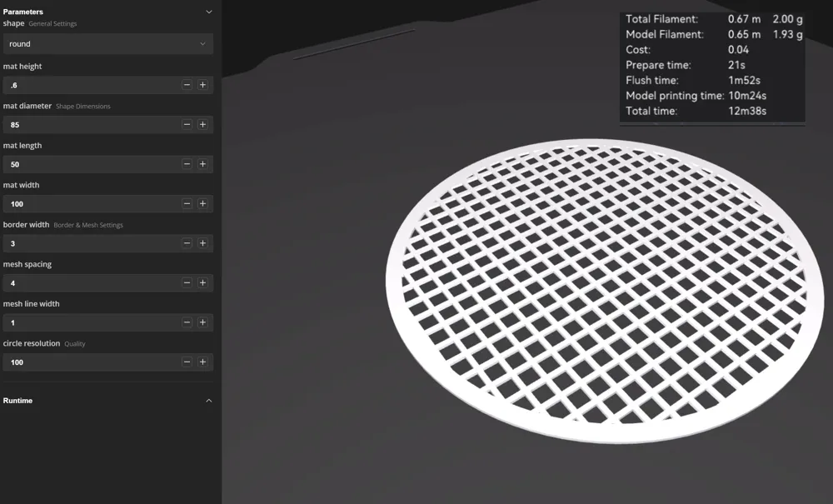Image resolution: width=833 pixels, height=504 pixels.
Task: Click plus to increase mat diameter
Action: coord(203,124)
